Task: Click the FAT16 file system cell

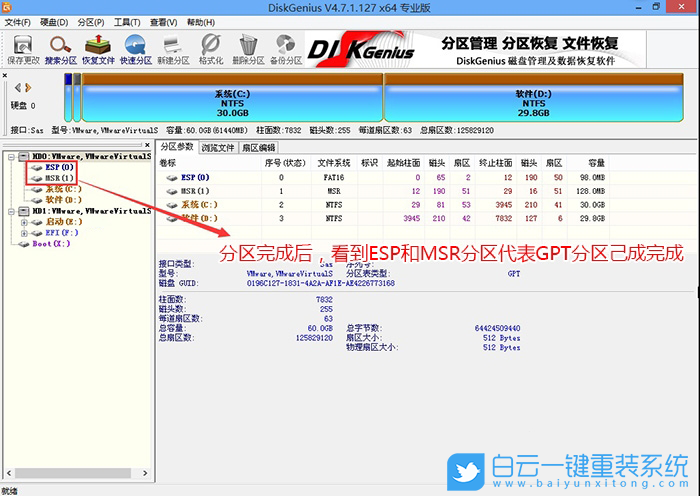Action: pos(334,178)
